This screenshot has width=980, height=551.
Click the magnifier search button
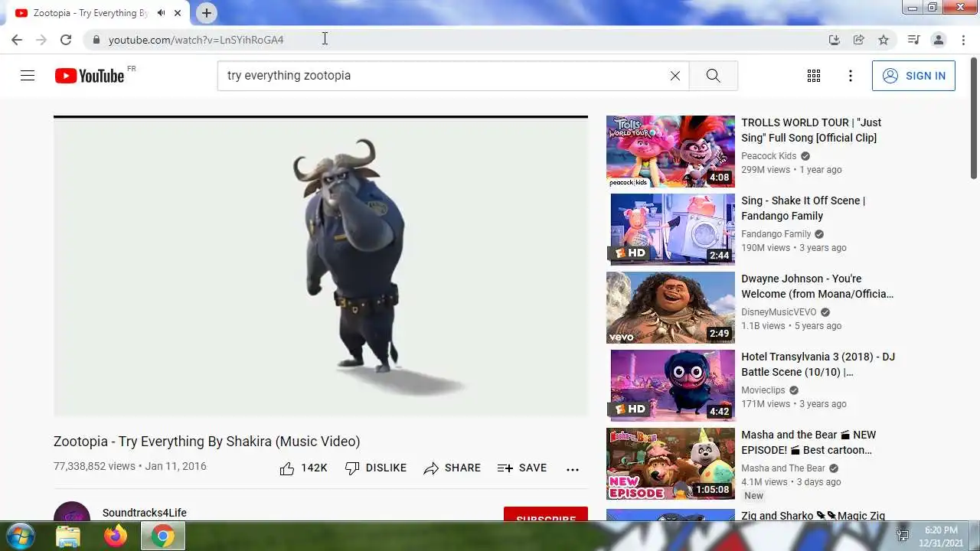coord(714,76)
